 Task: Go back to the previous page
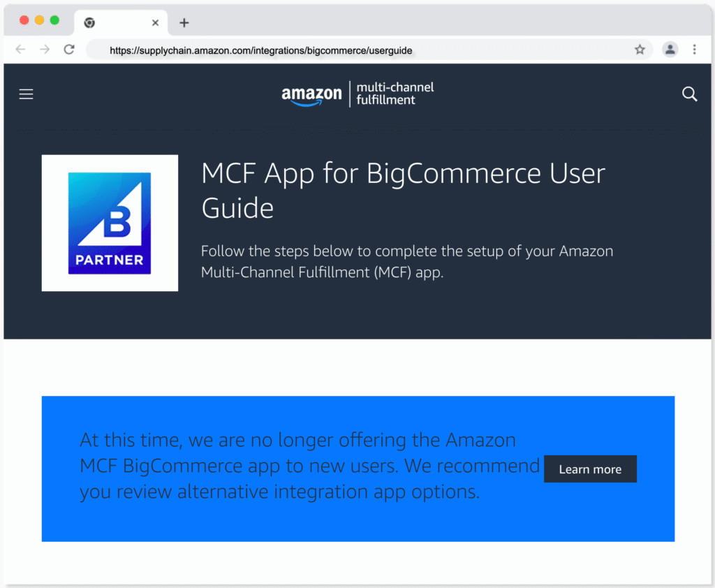[x=21, y=50]
